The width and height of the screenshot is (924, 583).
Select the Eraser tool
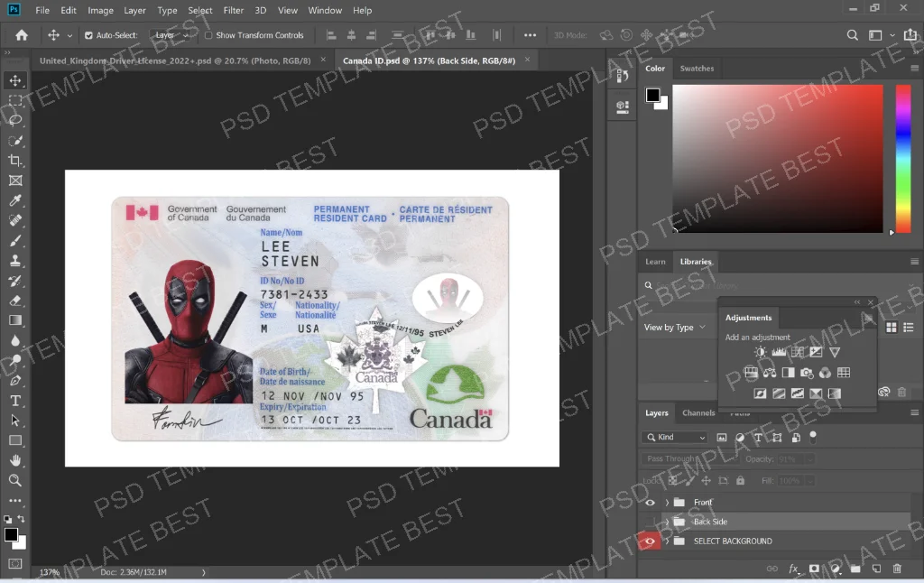[15, 301]
